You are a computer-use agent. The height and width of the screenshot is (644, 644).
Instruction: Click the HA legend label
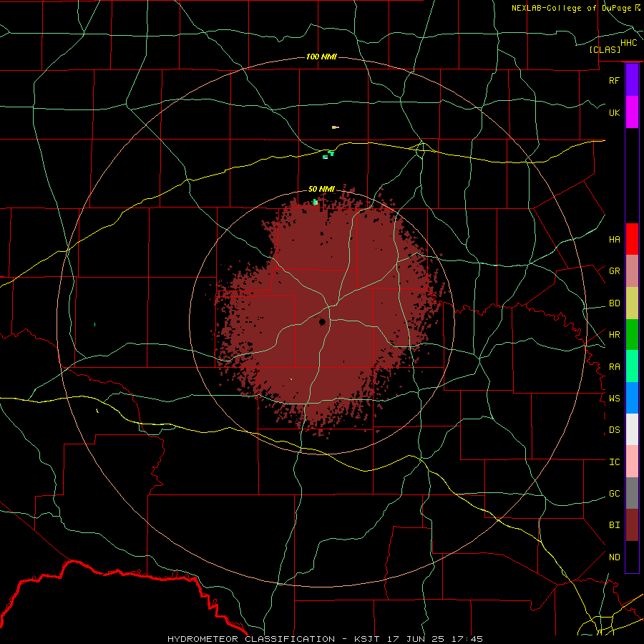(614, 240)
